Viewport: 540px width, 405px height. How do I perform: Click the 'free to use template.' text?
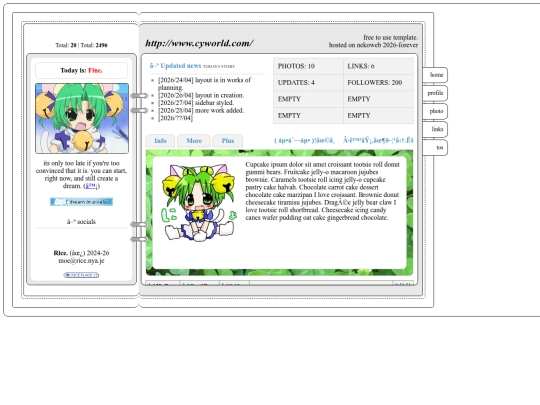click(391, 37)
